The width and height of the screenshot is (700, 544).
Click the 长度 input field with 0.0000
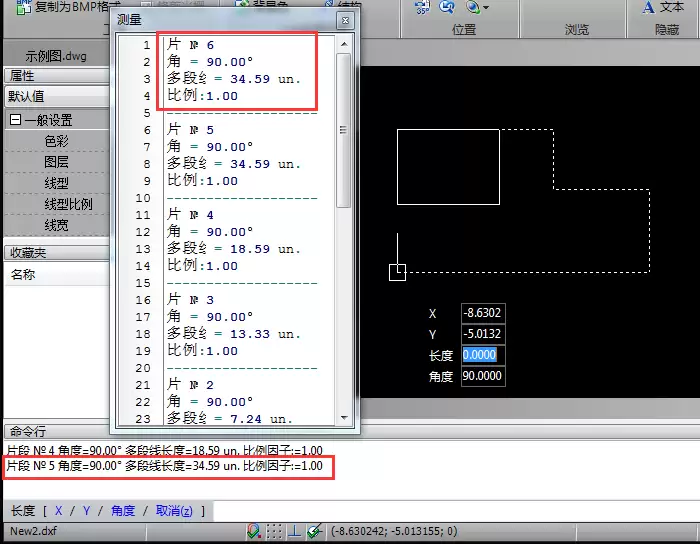tap(483, 355)
